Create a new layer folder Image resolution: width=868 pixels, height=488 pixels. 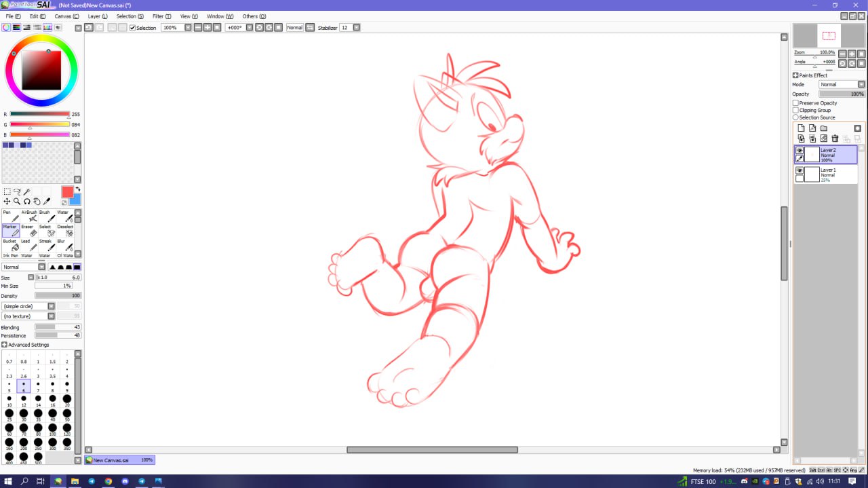point(823,128)
